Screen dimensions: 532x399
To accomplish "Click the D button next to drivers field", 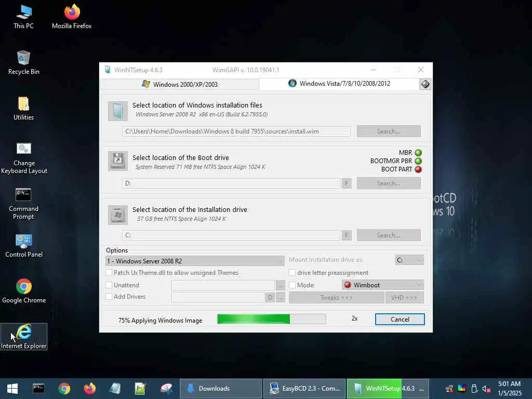I will coord(270,298).
